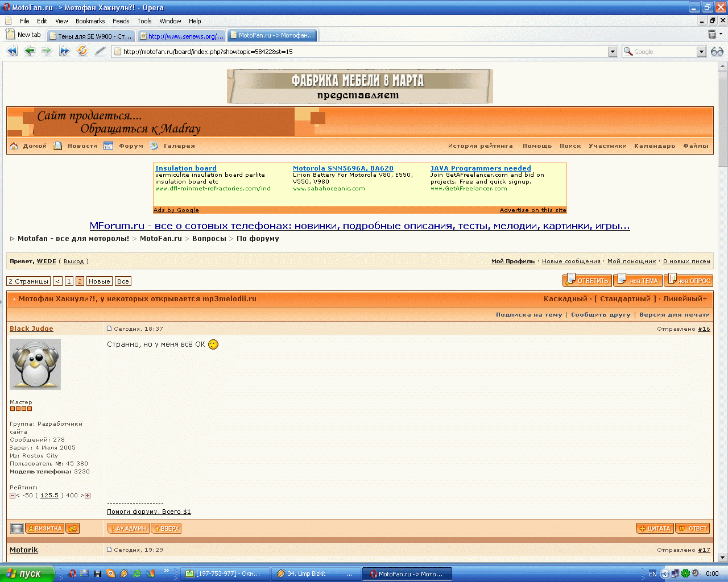
Task: Open the Bookmarks menu
Action: point(90,21)
